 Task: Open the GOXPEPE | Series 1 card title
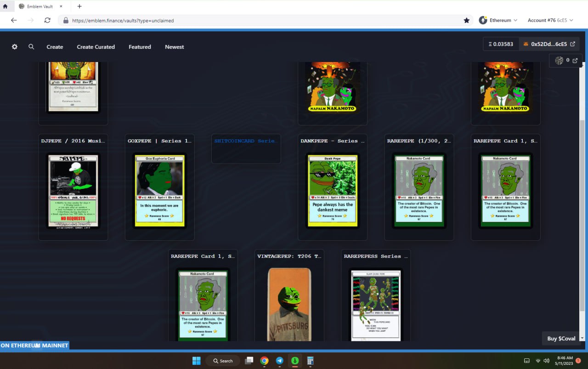[x=160, y=141]
